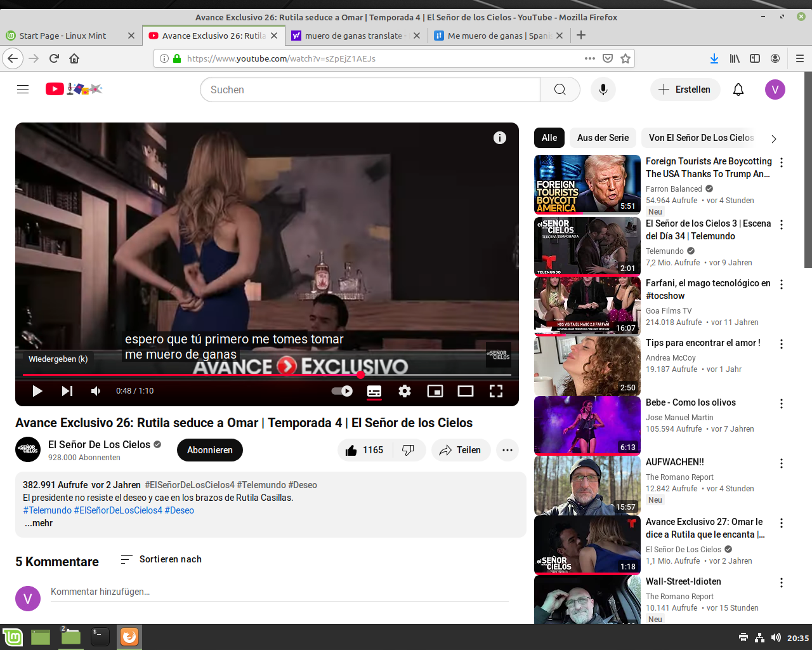This screenshot has width=812, height=650.
Task: Open player settings gear
Action: point(405,391)
